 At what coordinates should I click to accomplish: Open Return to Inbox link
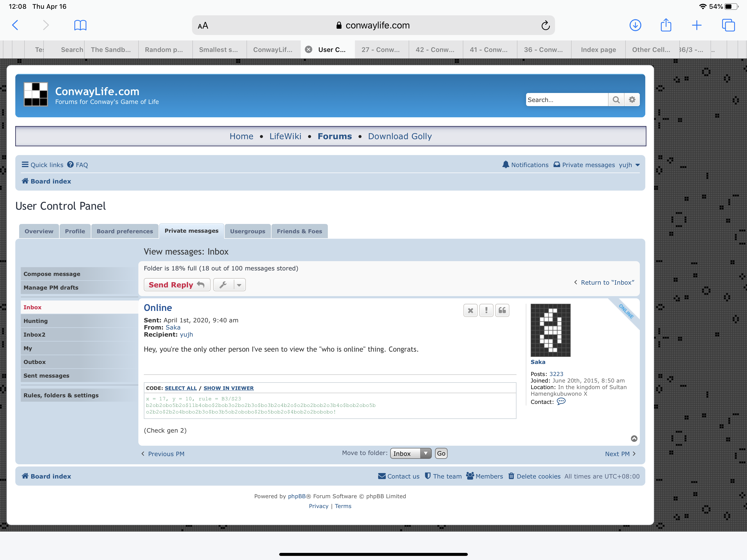point(604,282)
